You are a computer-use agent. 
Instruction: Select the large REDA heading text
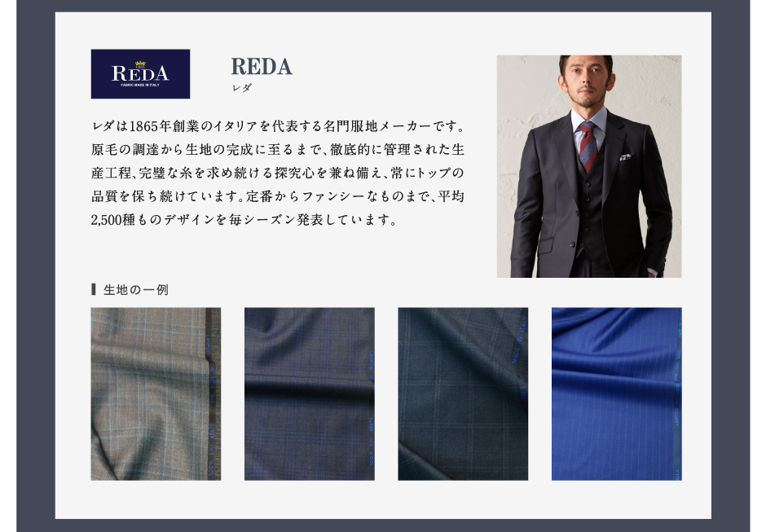(262, 67)
